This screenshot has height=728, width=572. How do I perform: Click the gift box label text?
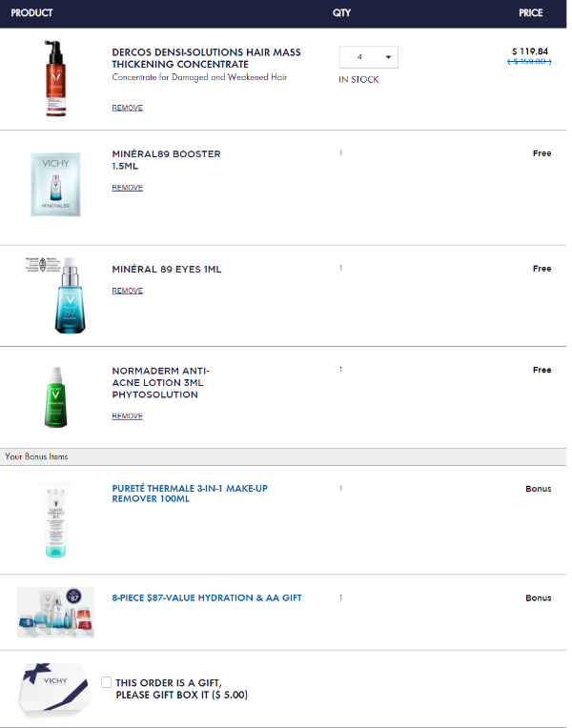click(181, 689)
